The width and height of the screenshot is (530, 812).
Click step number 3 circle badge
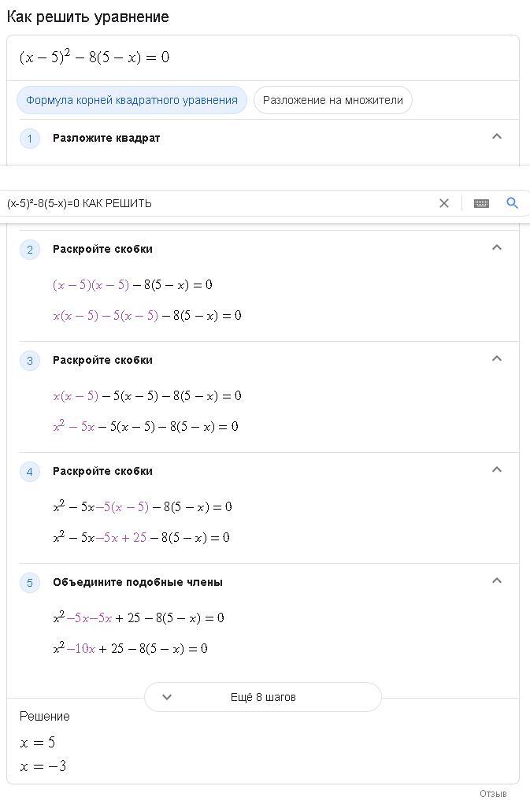pos(29,361)
